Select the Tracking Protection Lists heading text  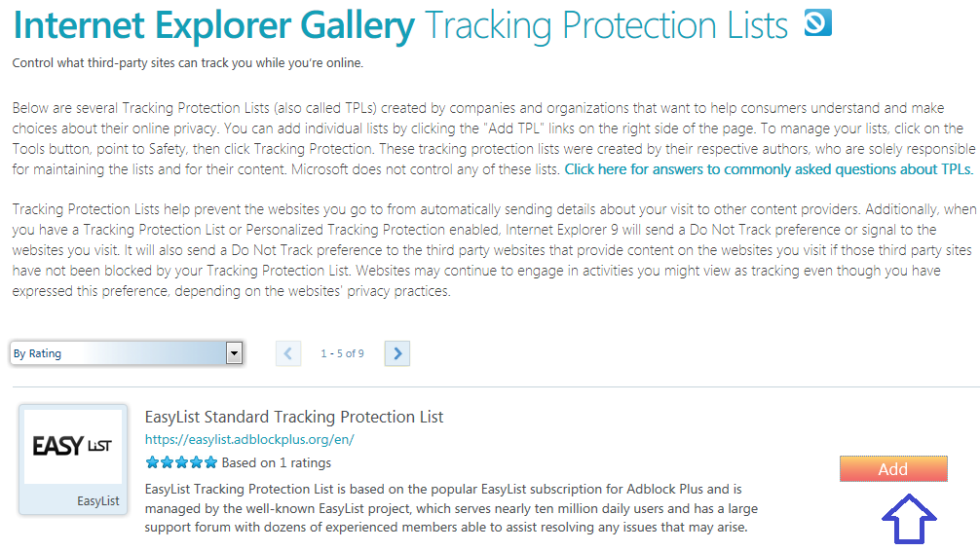click(x=606, y=25)
